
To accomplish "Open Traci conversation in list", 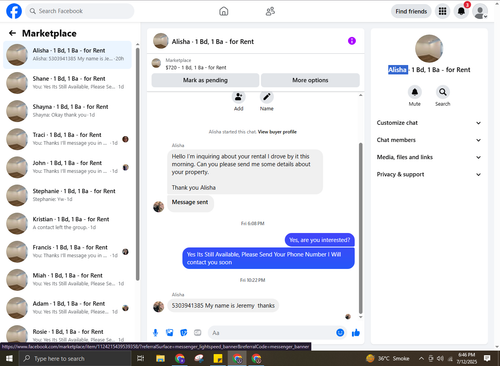I will coord(68,139).
